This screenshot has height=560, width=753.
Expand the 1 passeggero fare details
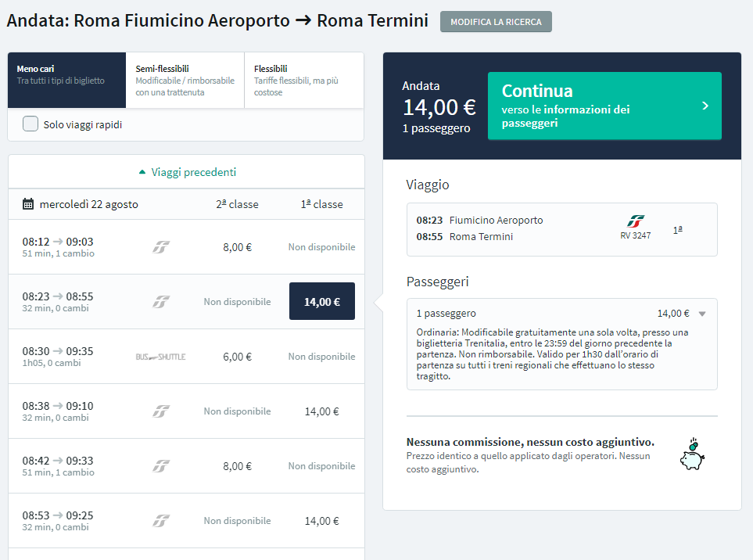pos(702,313)
